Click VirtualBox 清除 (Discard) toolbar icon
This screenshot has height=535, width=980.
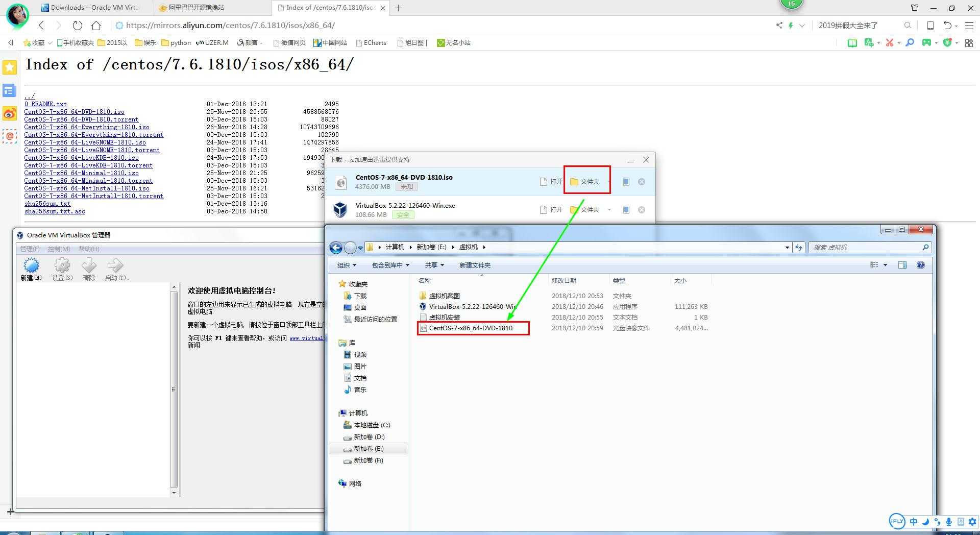click(89, 269)
